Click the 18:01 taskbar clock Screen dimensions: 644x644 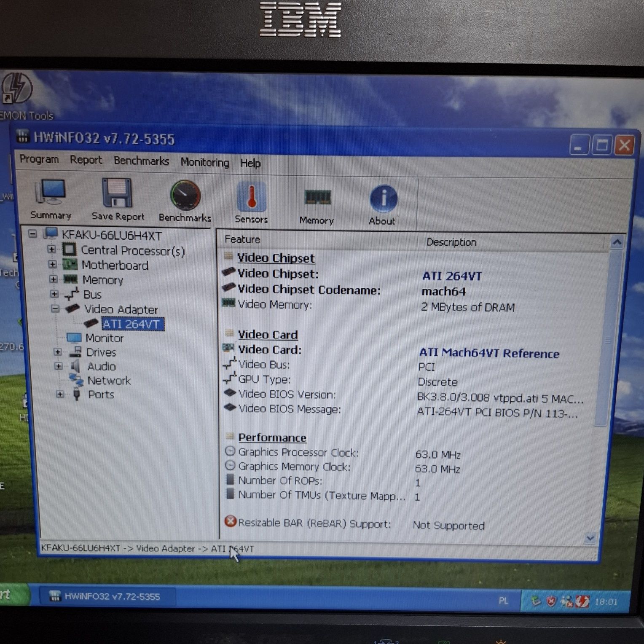[x=606, y=602]
